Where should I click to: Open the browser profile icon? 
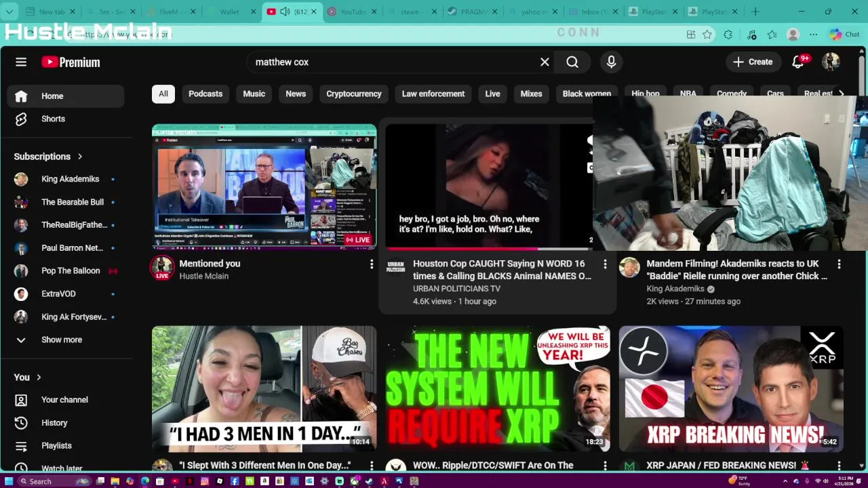pos(793,35)
